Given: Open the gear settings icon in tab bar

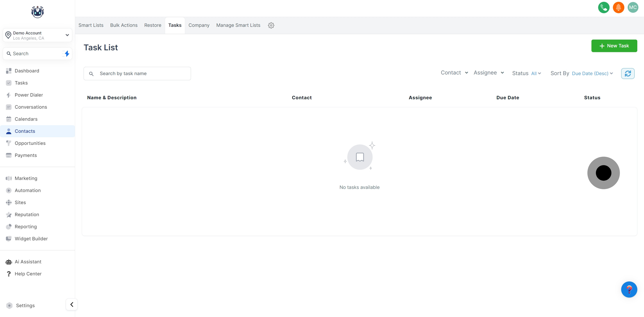Looking at the screenshot, I should pos(271,25).
